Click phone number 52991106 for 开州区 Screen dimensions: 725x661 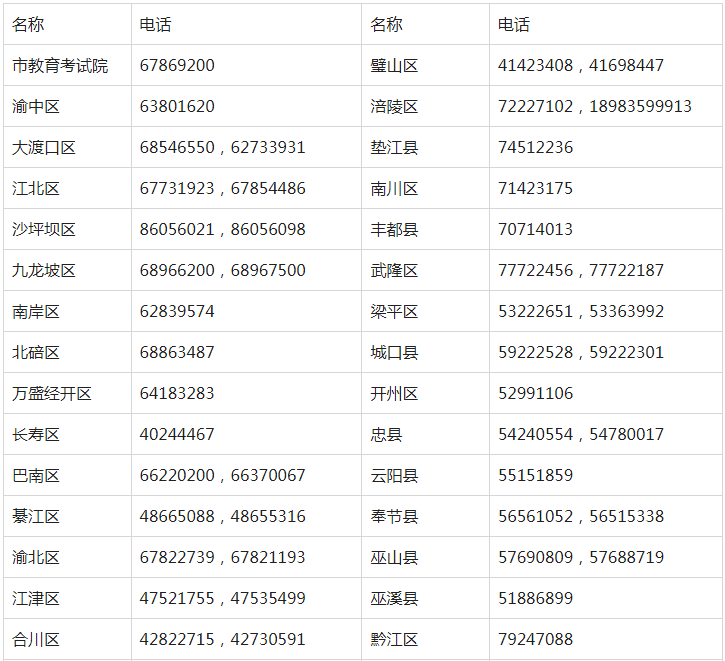[535, 394]
